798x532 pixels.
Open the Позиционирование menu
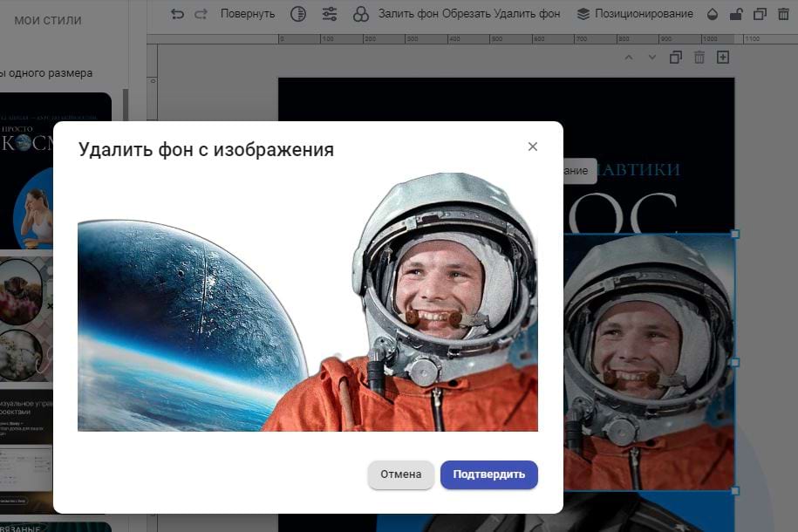[635, 14]
